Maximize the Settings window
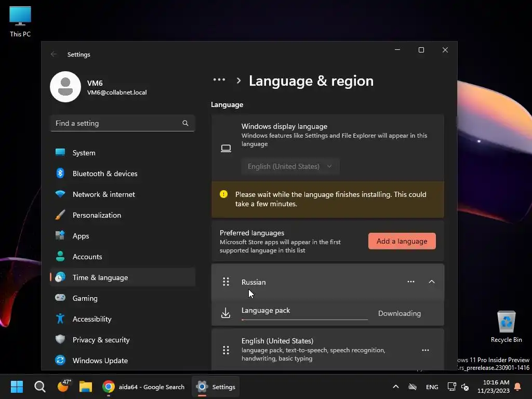The width and height of the screenshot is (532, 399). pyautogui.click(x=421, y=50)
